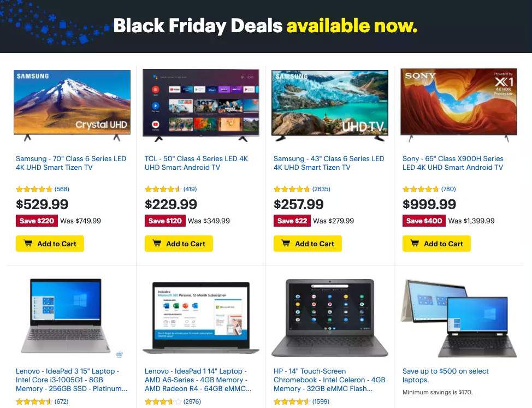Click the star rating for the HP Chromebook
The image size is (532, 408).
point(292,401)
